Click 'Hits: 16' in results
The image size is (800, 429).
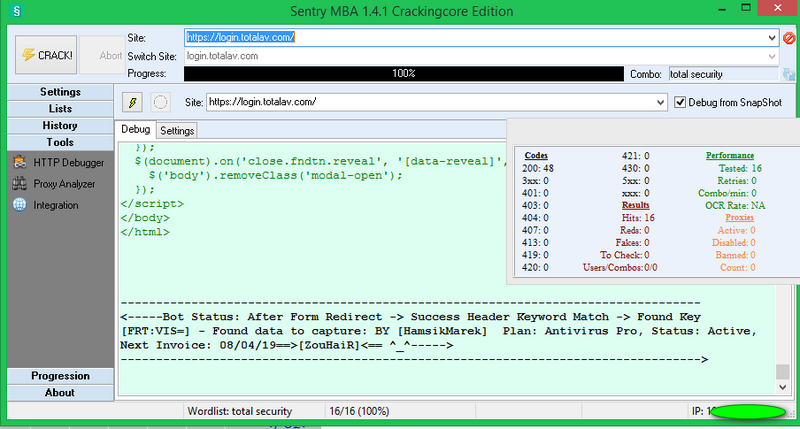[638, 218]
